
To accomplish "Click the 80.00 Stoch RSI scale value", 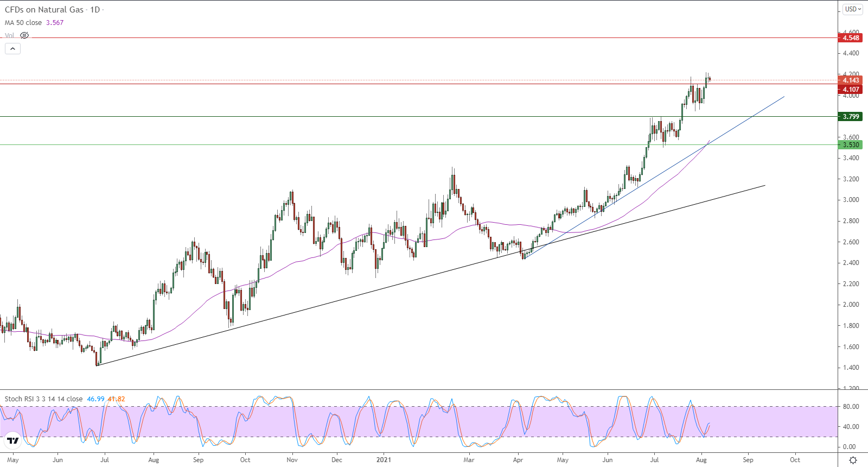I will [x=851, y=407].
